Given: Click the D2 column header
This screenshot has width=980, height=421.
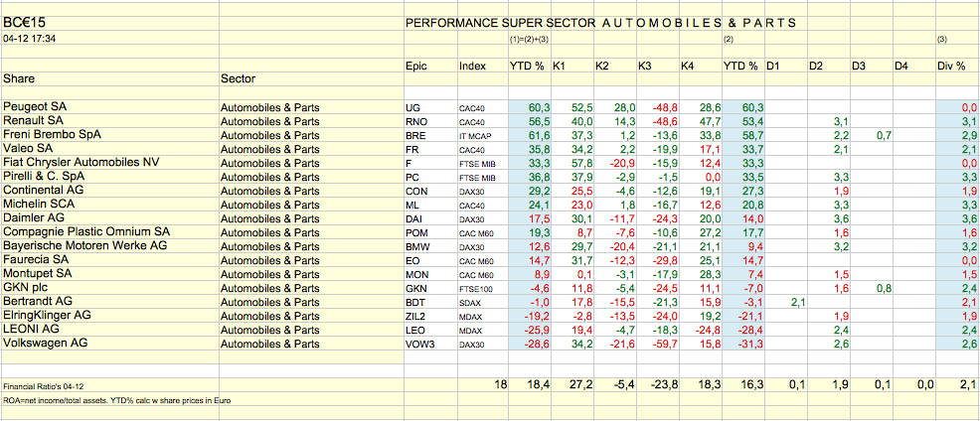Looking at the screenshot, I should point(828,66).
